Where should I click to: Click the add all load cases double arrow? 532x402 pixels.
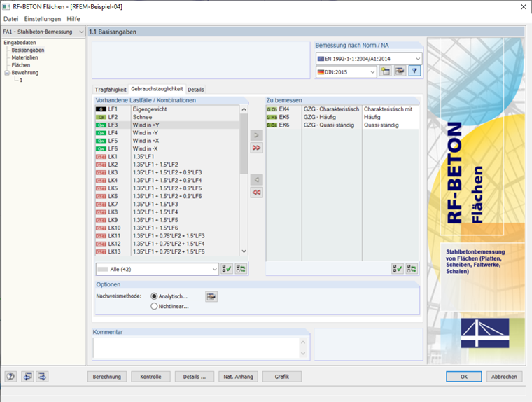pyautogui.click(x=256, y=148)
